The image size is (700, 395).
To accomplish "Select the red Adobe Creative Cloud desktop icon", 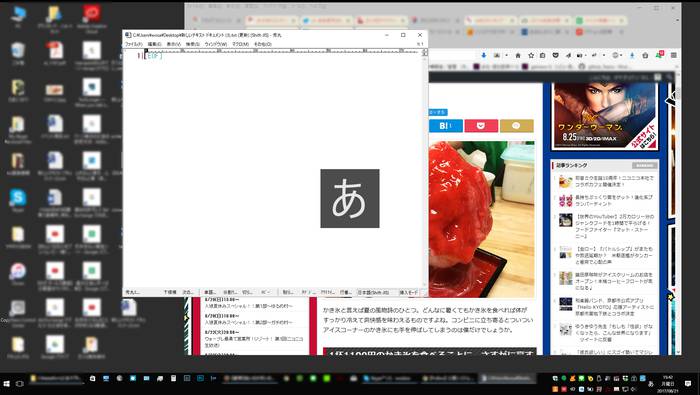I will (92, 19).
